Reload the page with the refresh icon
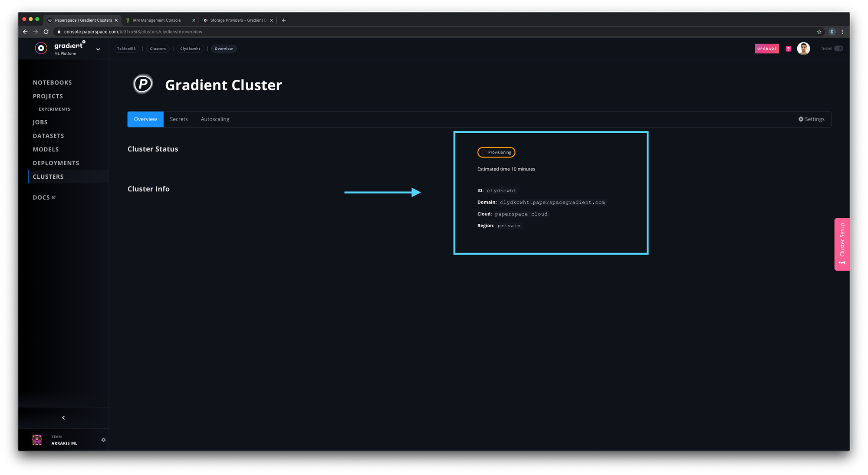Screen dimensions: 868x475 click(46, 32)
